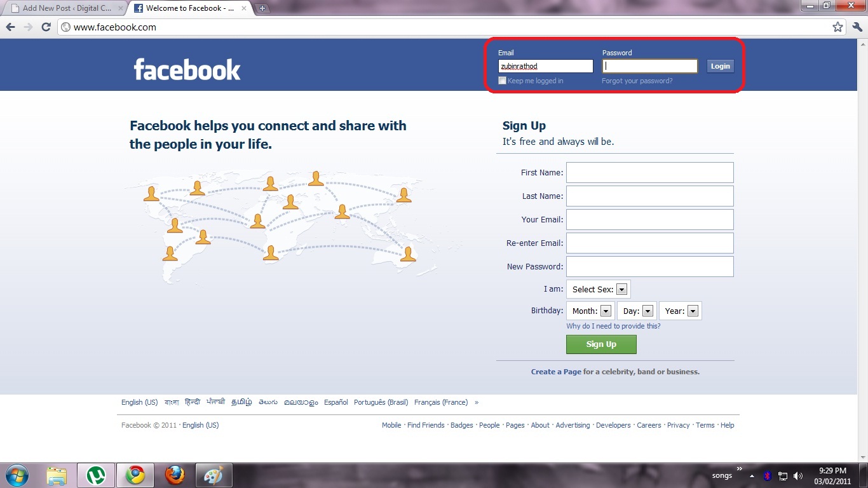
Task: Open the About footer link
Action: click(x=540, y=425)
